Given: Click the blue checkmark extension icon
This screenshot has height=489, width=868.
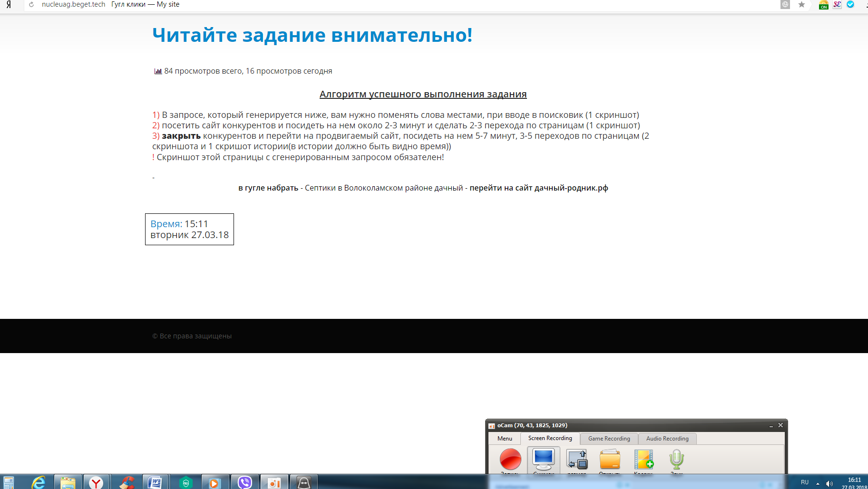Looking at the screenshot, I should tap(850, 4).
